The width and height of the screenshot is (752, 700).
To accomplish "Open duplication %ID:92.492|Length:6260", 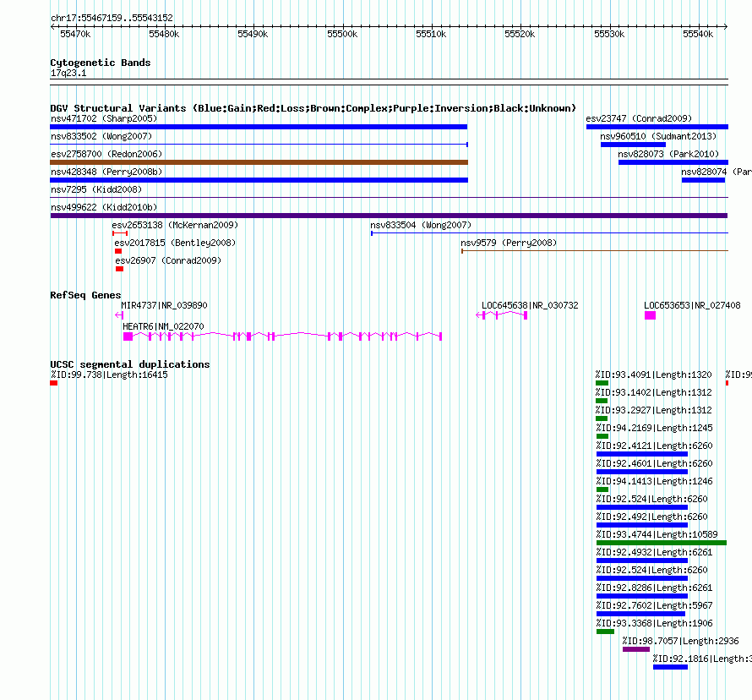I will tap(642, 525).
